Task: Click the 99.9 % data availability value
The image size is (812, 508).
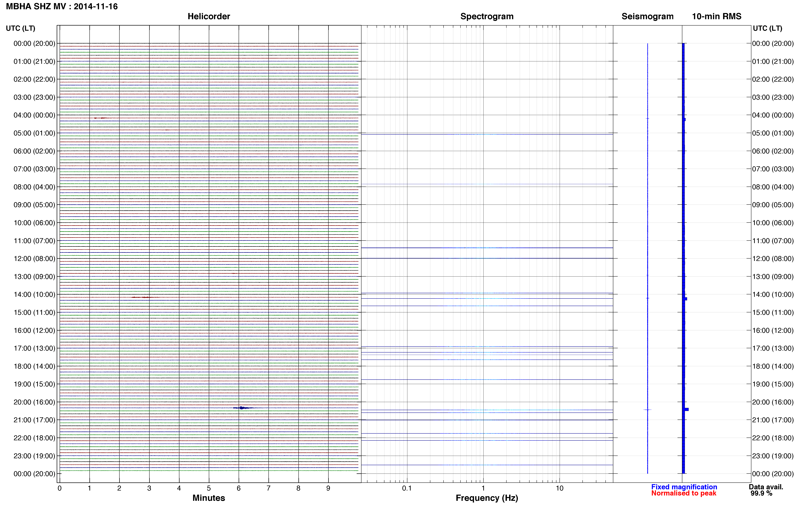Action: 761,493
